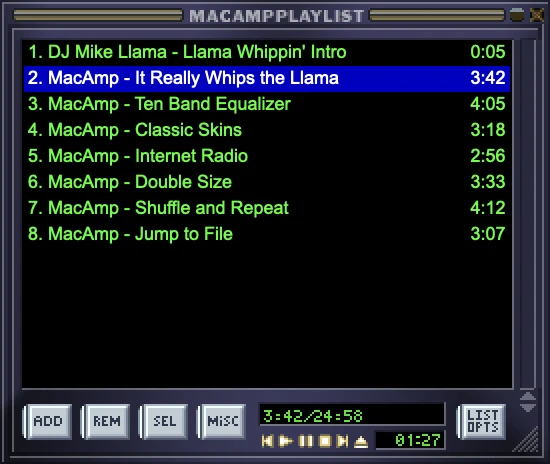Click the eject icon
This screenshot has width=550, height=464.
361,442
